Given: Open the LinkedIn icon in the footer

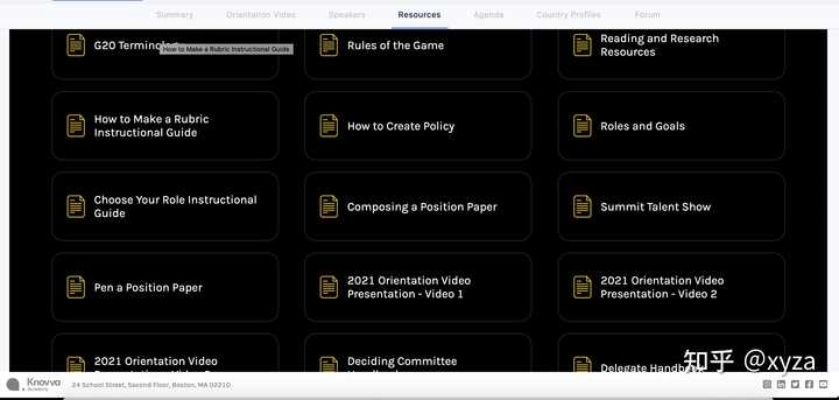Looking at the screenshot, I should tap(781, 385).
